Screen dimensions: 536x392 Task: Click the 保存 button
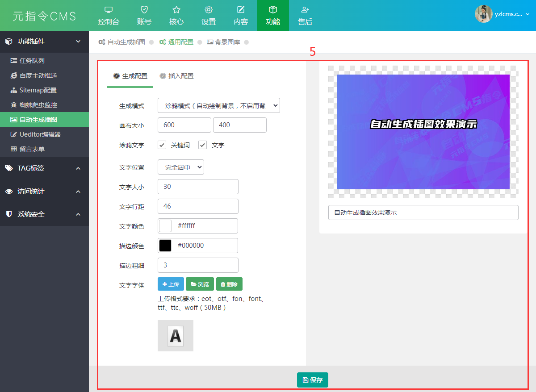coord(313,380)
